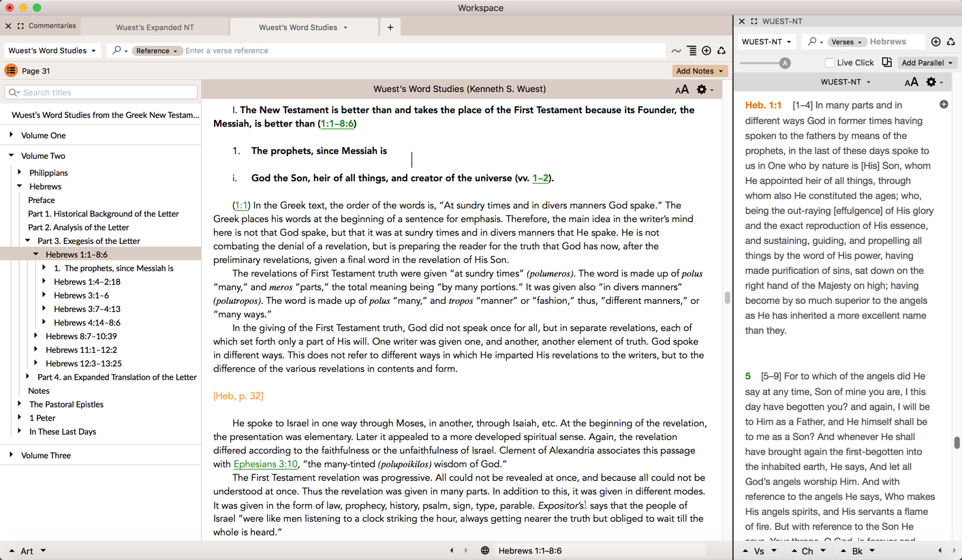962x560 pixels.
Task: Select Preface in the contents tree
Action: tap(41, 200)
